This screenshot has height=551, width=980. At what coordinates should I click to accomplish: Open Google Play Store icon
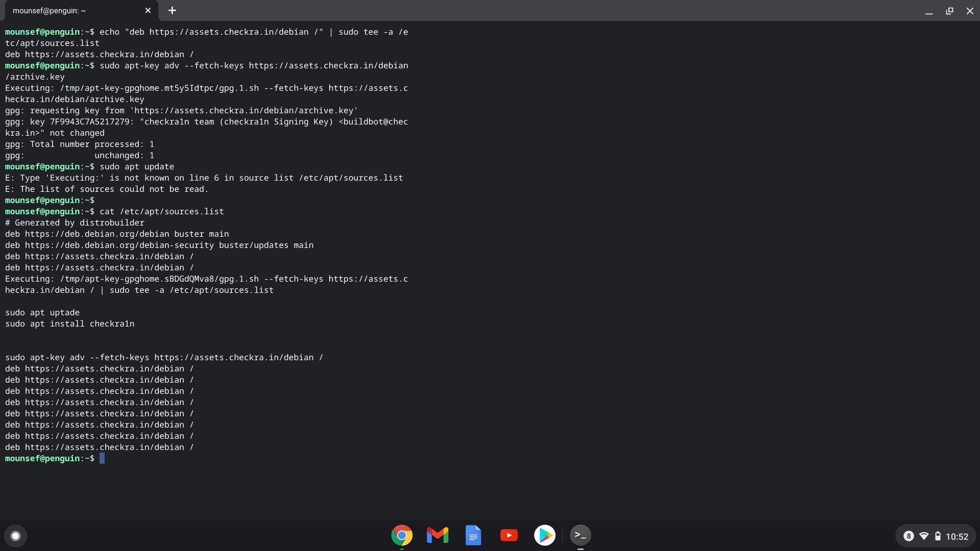[545, 535]
